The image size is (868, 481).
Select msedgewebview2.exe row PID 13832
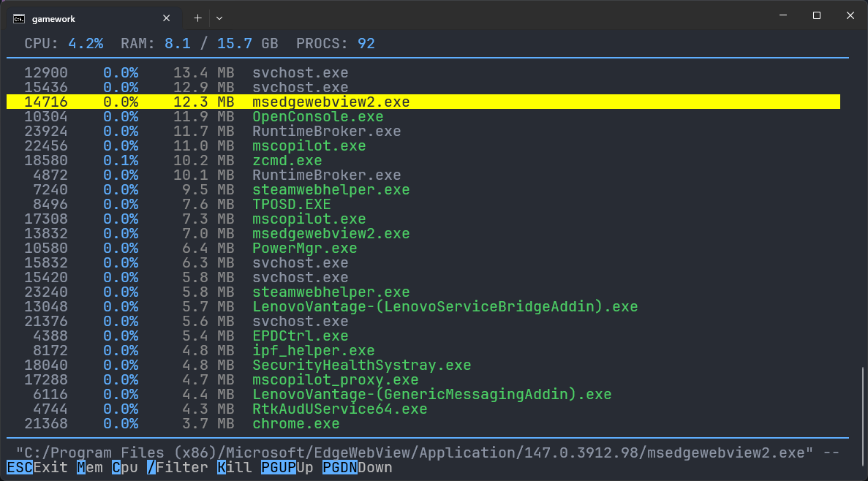[423, 234]
